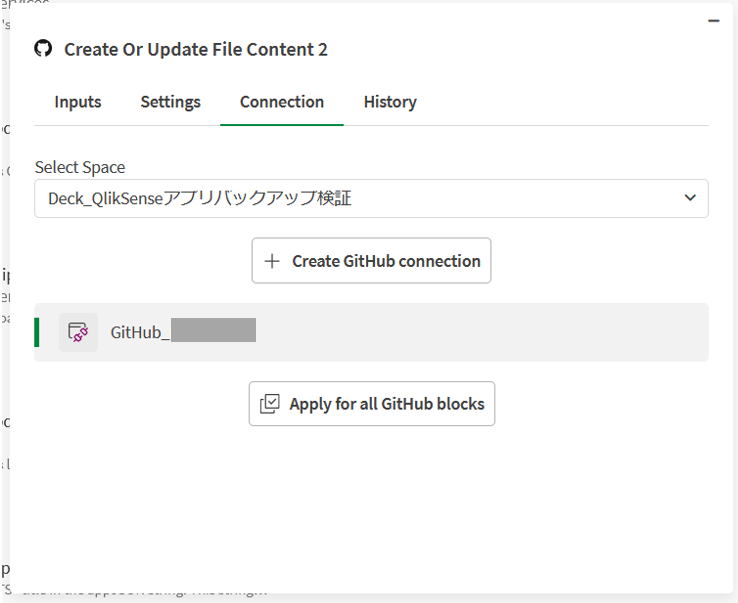Switch to the Settings tab
The image size is (738, 603).
(170, 102)
